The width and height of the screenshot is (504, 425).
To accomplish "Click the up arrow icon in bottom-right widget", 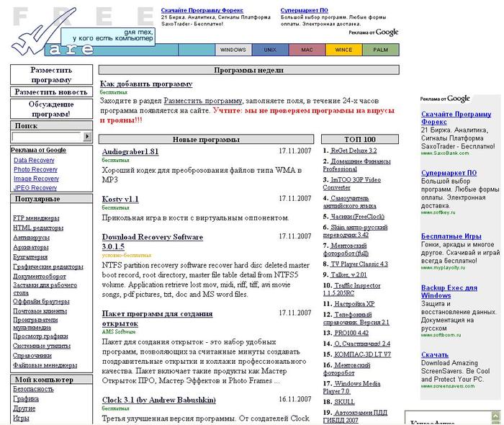I will 495,416.
